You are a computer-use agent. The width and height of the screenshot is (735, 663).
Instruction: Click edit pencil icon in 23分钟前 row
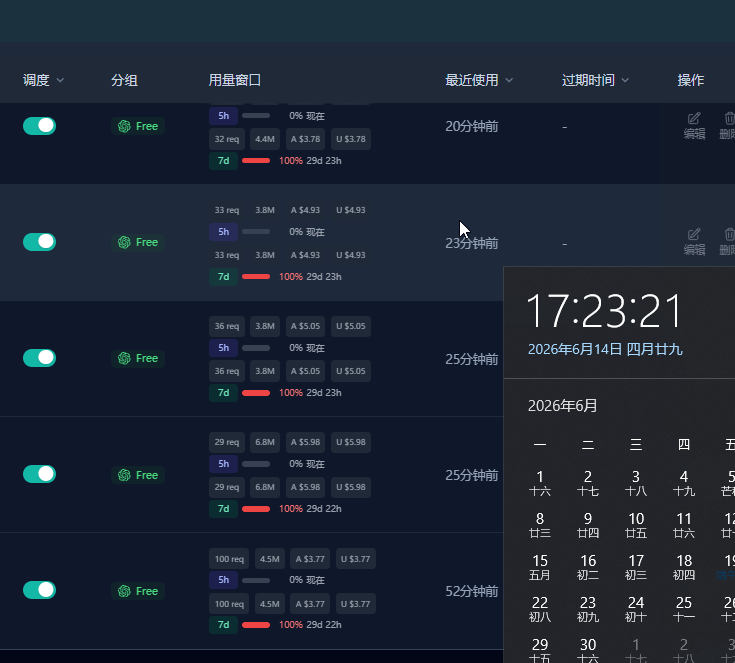coord(694,234)
